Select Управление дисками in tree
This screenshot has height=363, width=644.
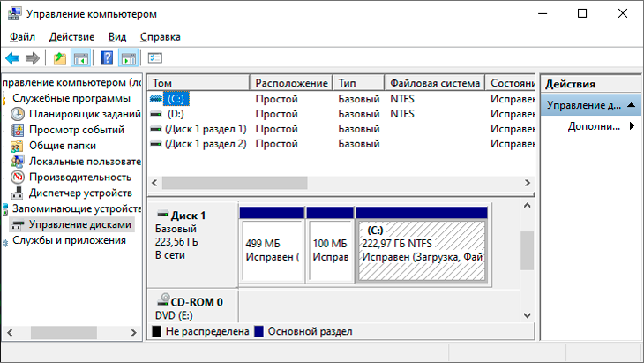click(80, 225)
